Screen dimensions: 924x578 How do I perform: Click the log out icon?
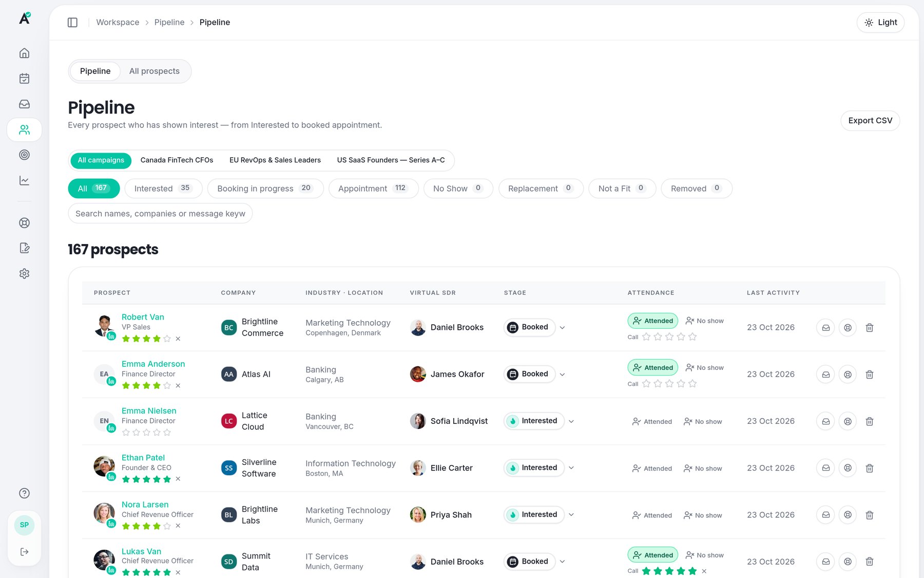[x=24, y=552]
